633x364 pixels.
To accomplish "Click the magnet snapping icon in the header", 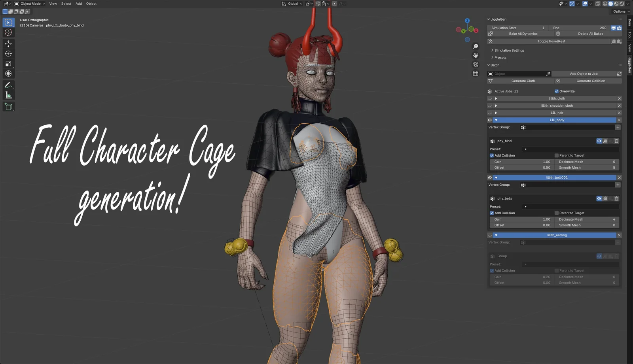I will coord(318,4).
